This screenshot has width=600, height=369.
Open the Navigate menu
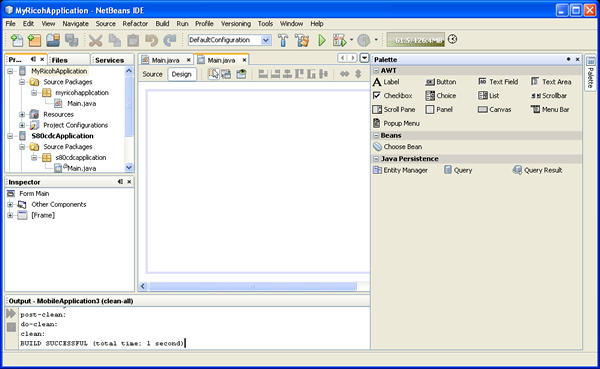[75, 24]
